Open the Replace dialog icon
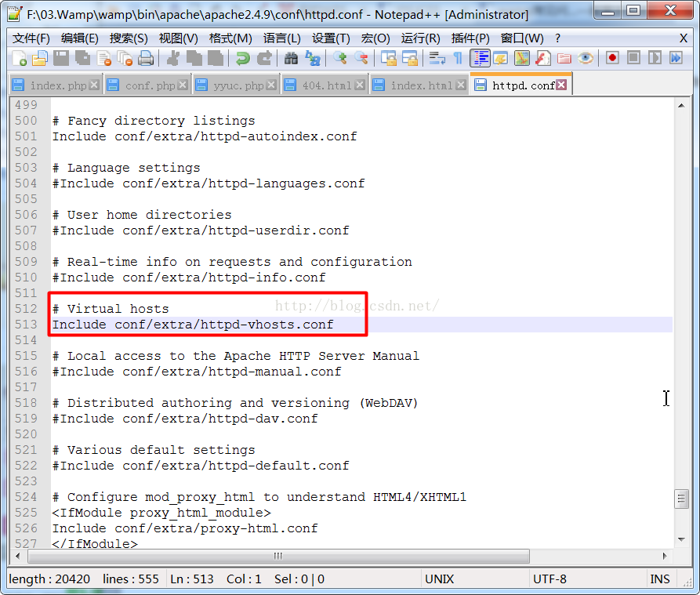This screenshot has width=700, height=595. [313, 59]
